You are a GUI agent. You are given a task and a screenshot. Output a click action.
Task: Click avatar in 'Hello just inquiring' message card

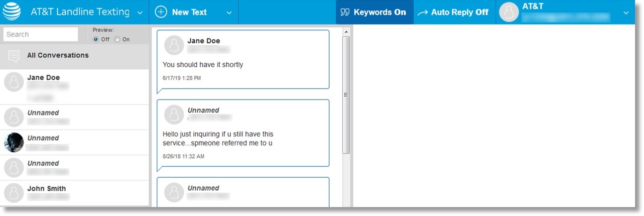click(x=174, y=114)
